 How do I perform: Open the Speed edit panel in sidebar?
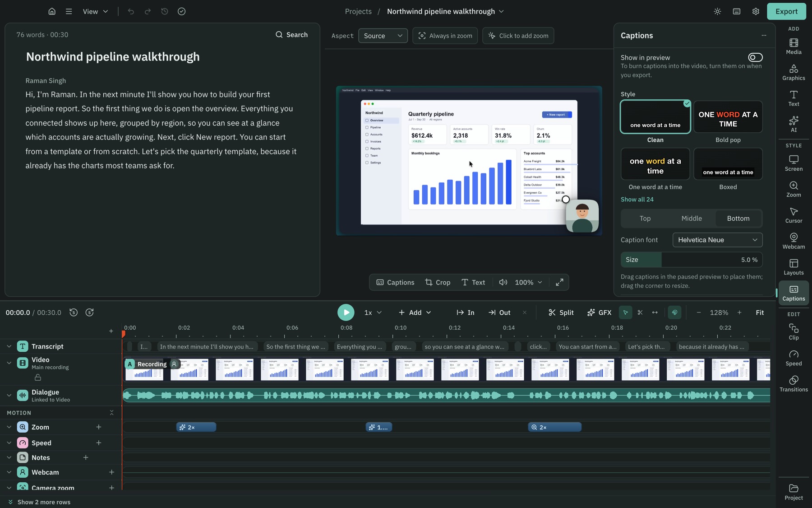[794, 358]
